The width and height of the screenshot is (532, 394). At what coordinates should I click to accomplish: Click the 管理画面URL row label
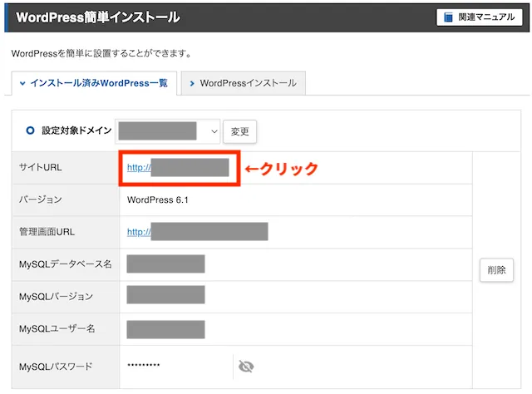coord(47,232)
